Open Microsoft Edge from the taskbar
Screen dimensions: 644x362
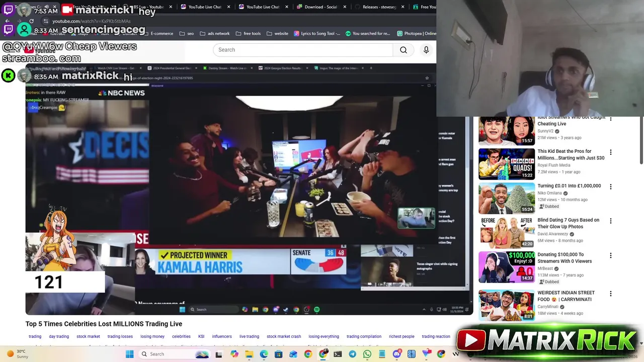tap(264, 354)
